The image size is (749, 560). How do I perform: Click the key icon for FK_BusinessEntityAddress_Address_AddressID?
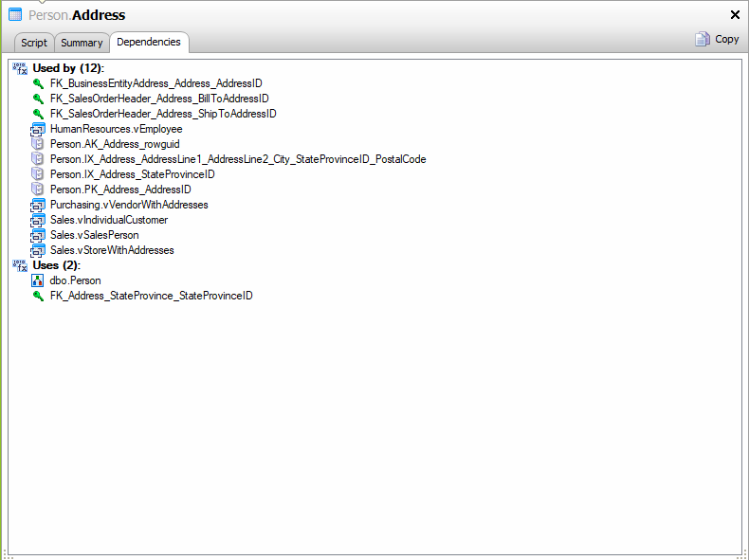[x=38, y=83]
